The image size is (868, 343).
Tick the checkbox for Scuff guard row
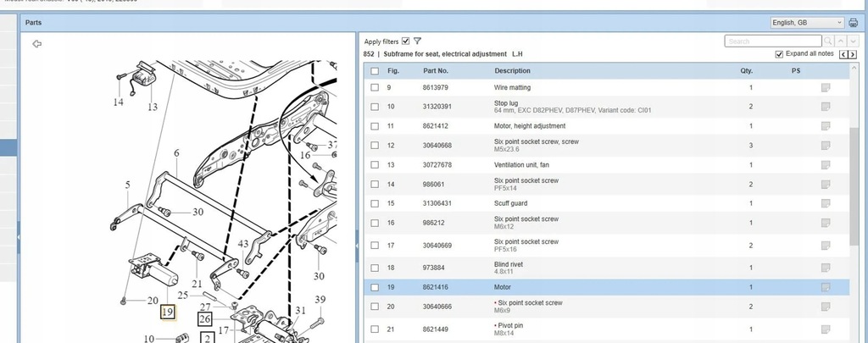375,203
